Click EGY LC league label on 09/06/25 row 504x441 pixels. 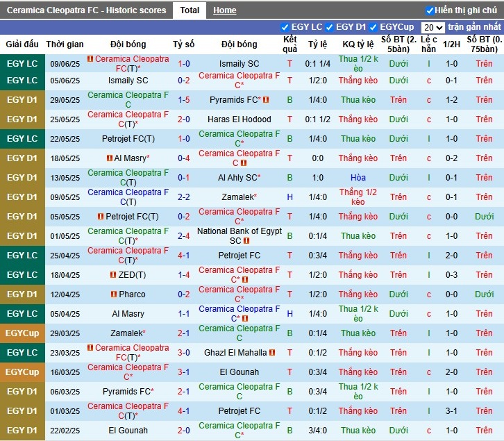coord(22,64)
